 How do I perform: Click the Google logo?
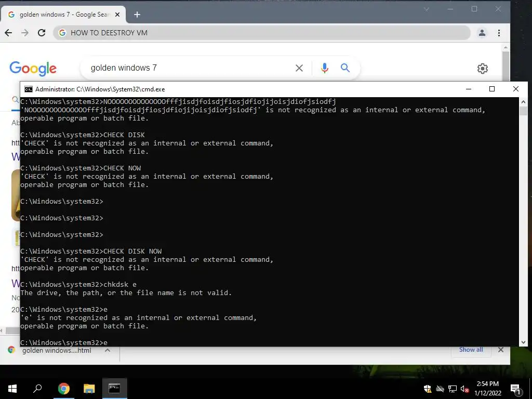pos(33,69)
